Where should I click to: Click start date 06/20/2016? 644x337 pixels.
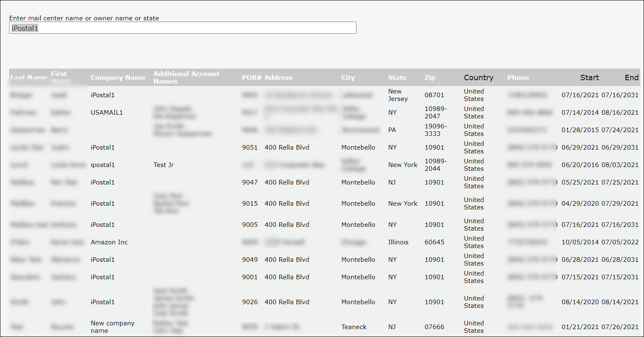pos(580,165)
